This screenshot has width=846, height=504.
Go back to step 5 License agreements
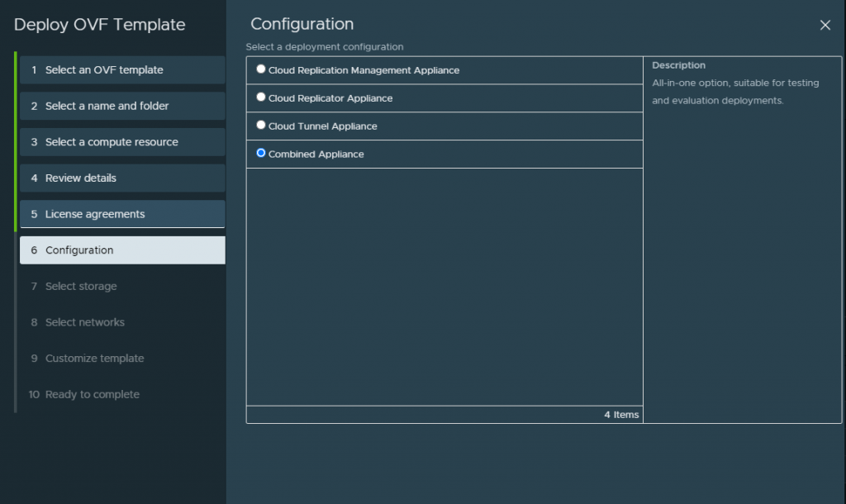point(122,214)
